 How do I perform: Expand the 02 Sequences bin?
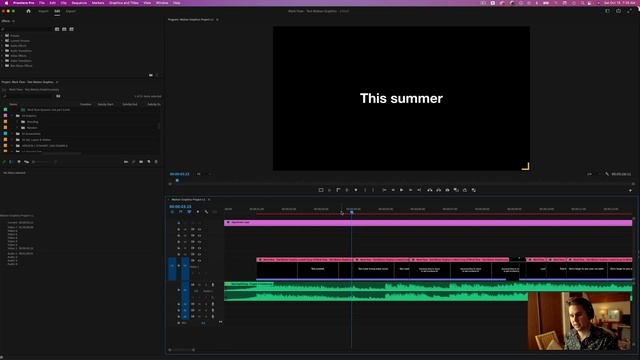[x=12, y=133]
